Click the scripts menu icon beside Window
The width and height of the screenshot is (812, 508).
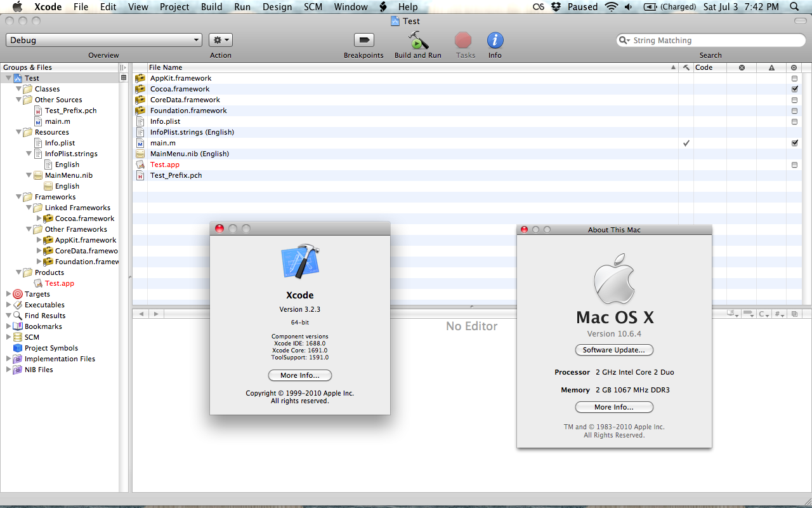(383, 7)
